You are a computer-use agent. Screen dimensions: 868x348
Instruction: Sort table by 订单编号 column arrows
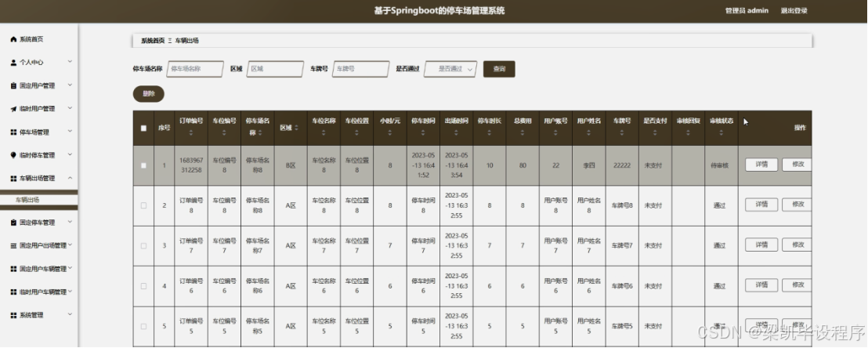tap(191, 133)
